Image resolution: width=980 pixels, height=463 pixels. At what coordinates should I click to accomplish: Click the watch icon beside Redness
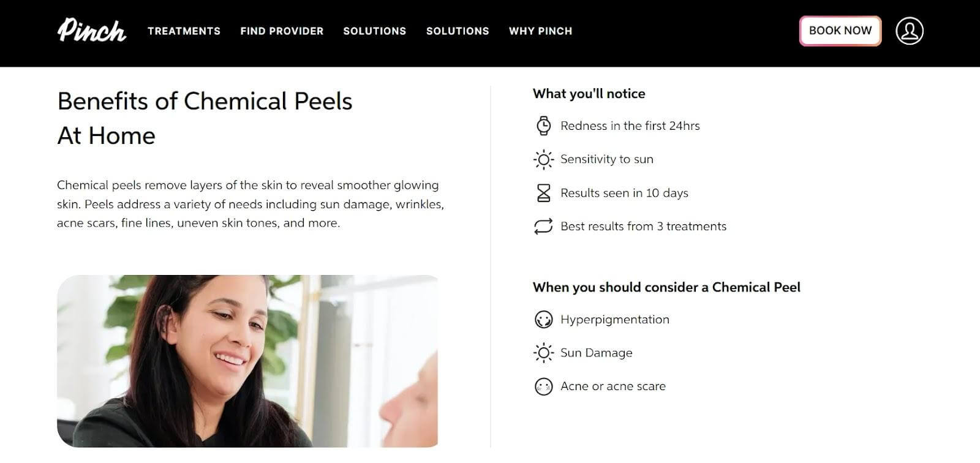click(543, 126)
